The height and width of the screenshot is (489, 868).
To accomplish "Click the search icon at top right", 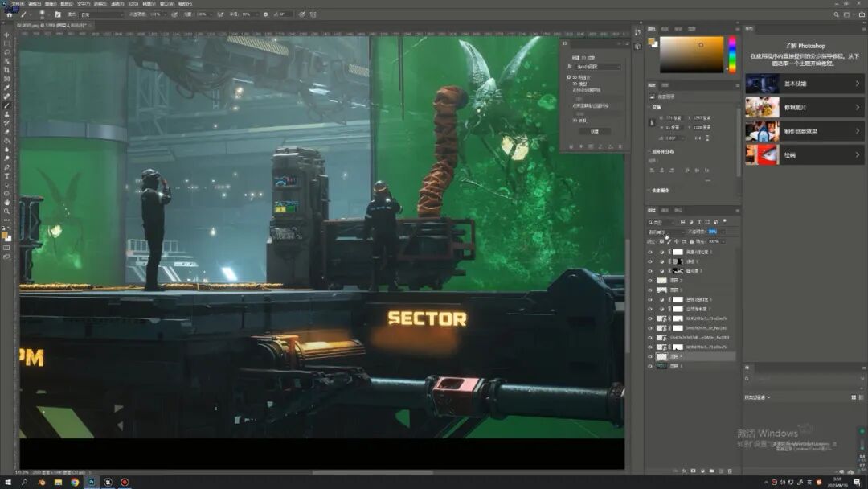I will [836, 14].
